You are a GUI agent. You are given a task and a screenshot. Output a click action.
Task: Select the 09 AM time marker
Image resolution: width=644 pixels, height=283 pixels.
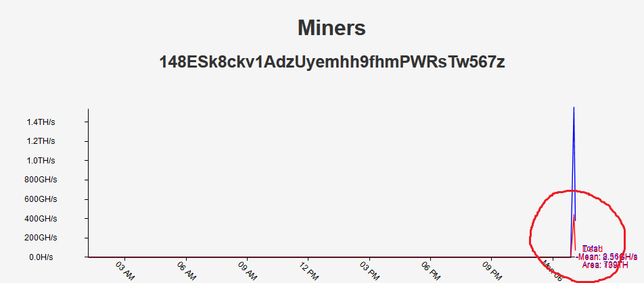(248, 271)
